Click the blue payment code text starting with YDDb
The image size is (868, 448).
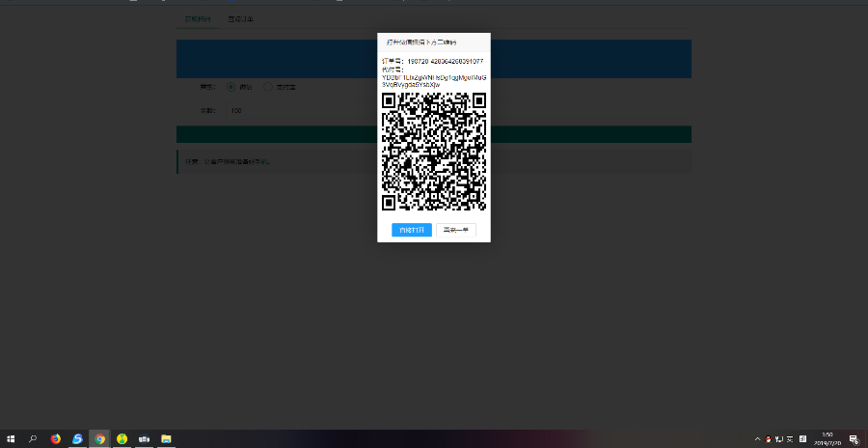(x=434, y=81)
